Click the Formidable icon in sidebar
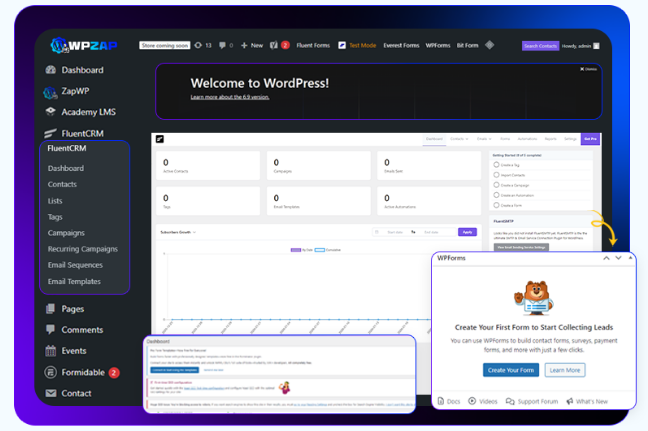The height and width of the screenshot is (431, 648). click(x=50, y=373)
